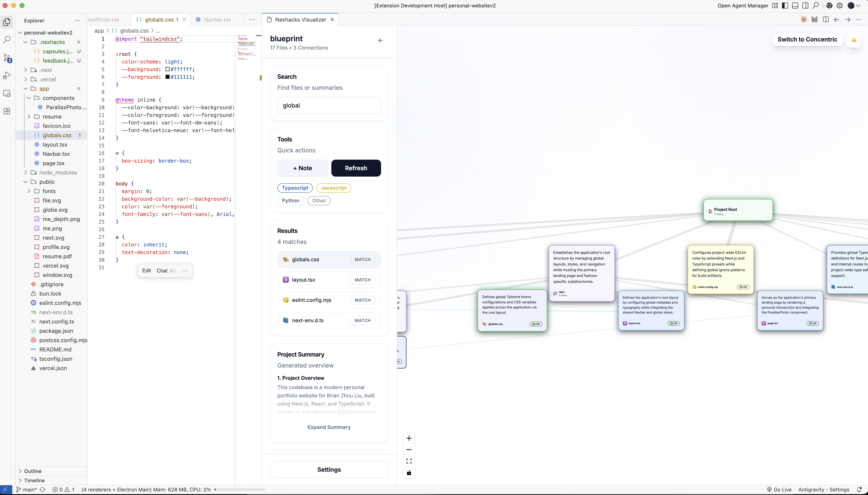Toggle the Javascript filter chip
868x495 pixels.
pyautogui.click(x=333, y=188)
